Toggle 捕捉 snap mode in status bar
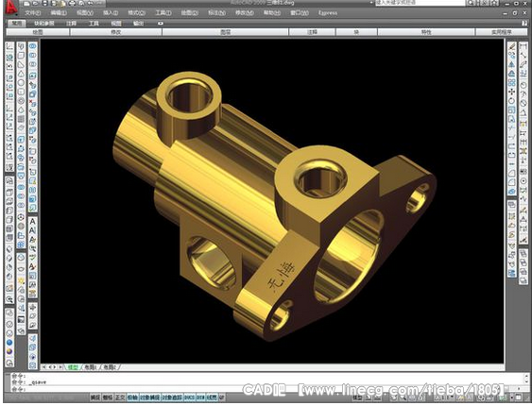Image resolution: width=532 pixels, height=406 pixels. point(95,398)
